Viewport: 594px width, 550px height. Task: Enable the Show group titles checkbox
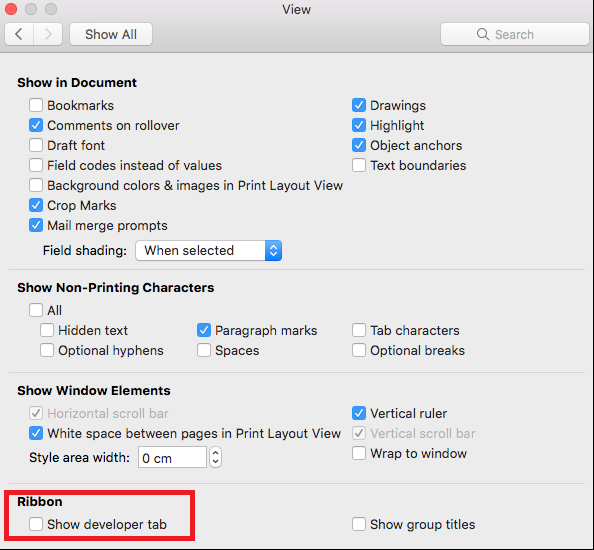[359, 524]
